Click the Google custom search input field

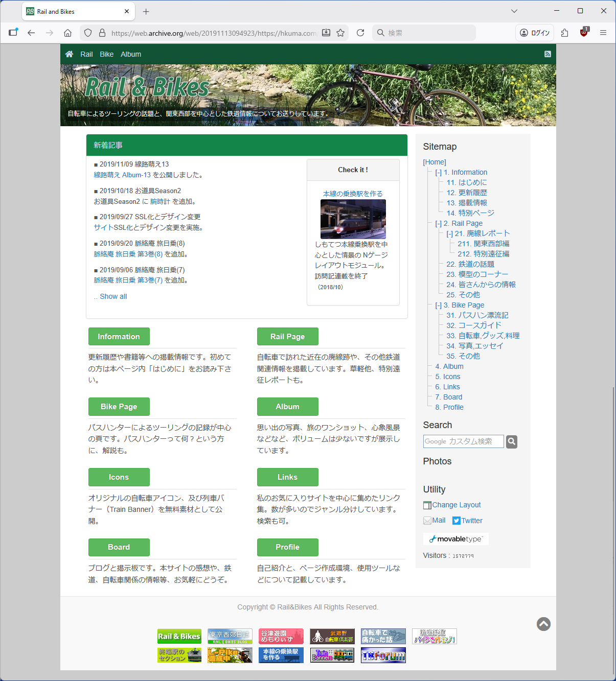463,441
